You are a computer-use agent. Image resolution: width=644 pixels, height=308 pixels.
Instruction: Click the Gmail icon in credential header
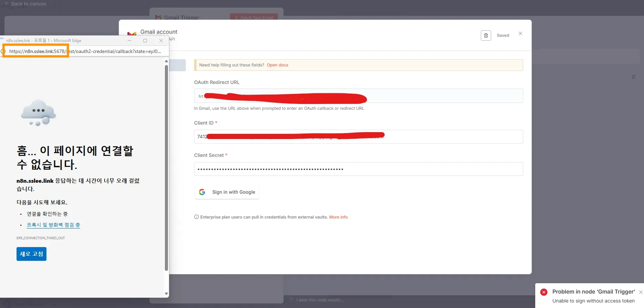pyautogui.click(x=132, y=34)
